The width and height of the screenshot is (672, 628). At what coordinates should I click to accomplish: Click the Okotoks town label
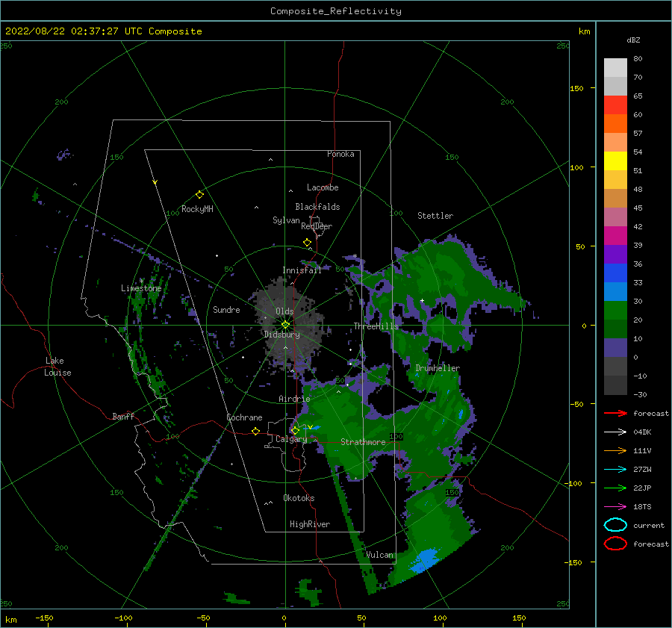pos(299,498)
